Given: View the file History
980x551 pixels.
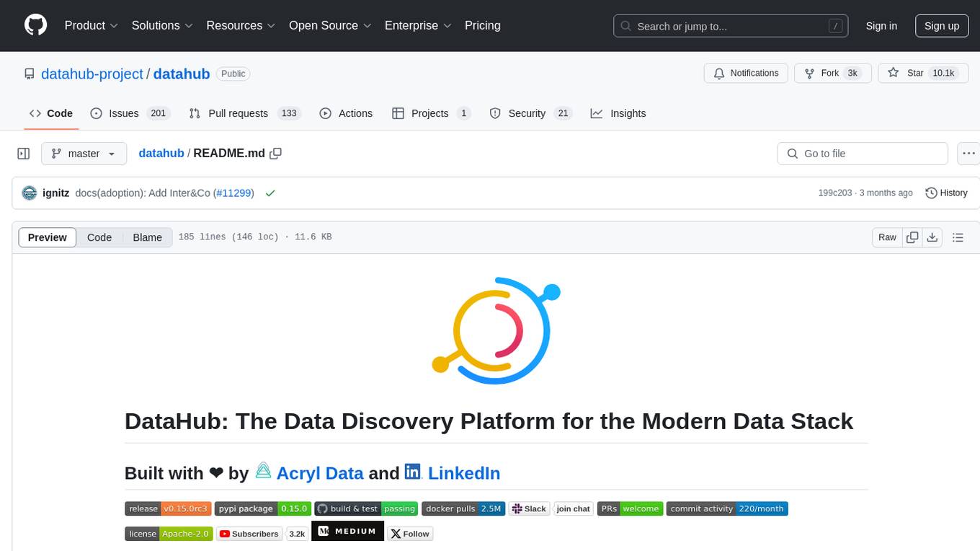Looking at the screenshot, I should coord(946,193).
